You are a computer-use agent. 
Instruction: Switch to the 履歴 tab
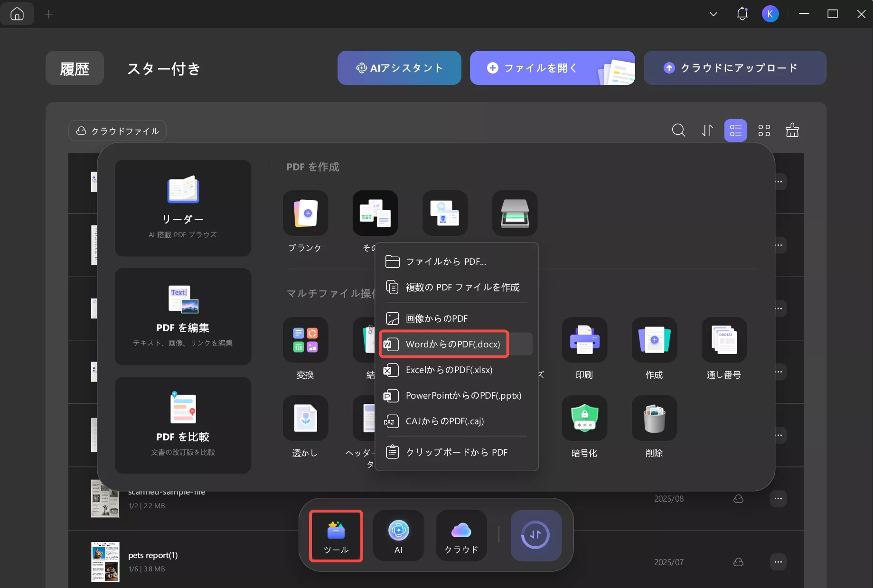75,68
